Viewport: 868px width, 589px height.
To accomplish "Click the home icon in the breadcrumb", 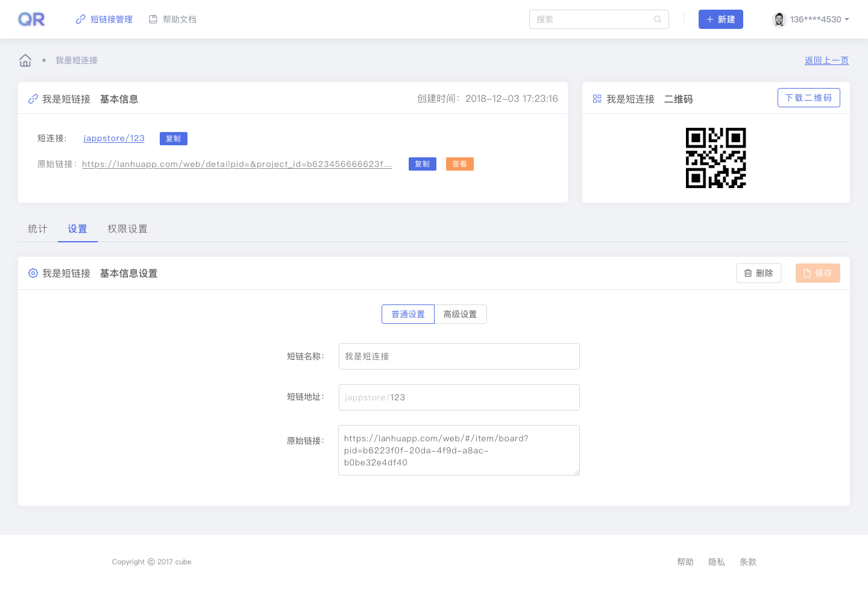I will pyautogui.click(x=25, y=60).
